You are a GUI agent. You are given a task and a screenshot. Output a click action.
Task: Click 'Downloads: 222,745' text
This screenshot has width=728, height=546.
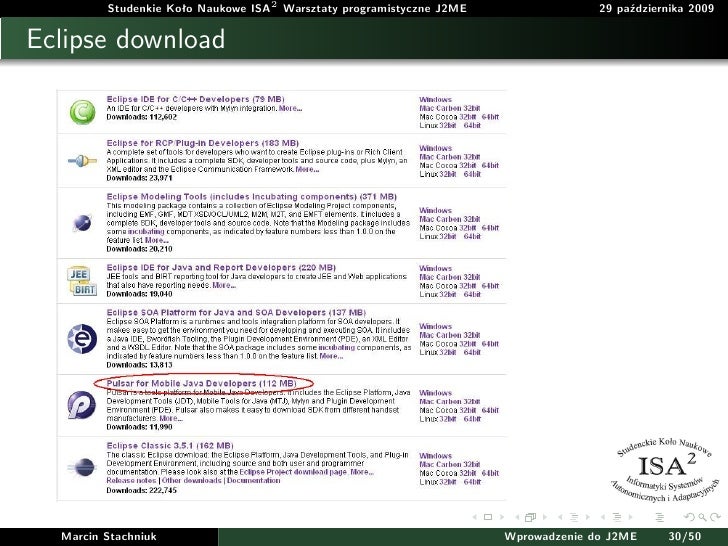[x=142, y=490]
